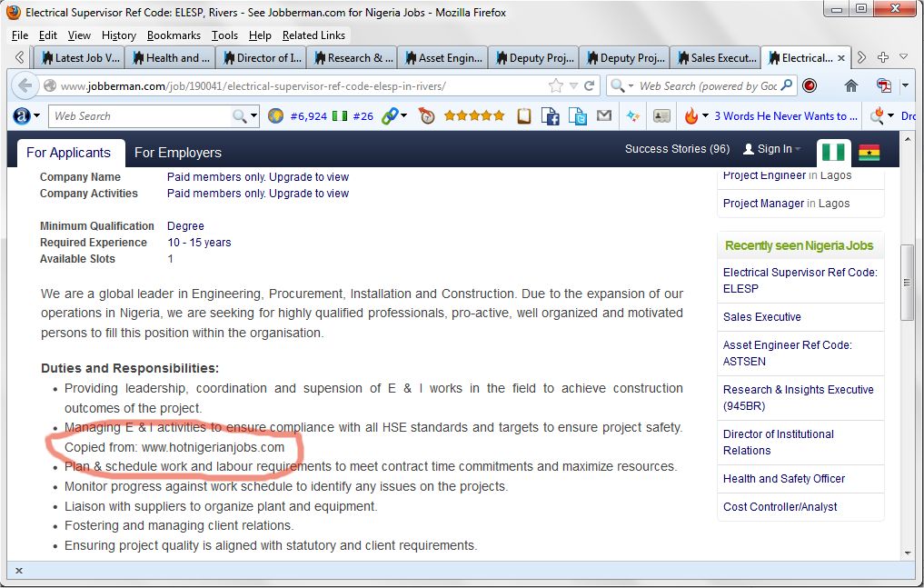Switch to the Latest Job V... tab
Image resolution: width=924 pixels, height=588 pixels.
(x=80, y=58)
